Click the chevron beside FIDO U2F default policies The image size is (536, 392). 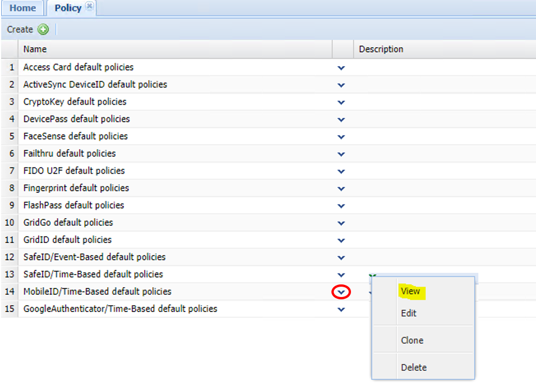(341, 172)
